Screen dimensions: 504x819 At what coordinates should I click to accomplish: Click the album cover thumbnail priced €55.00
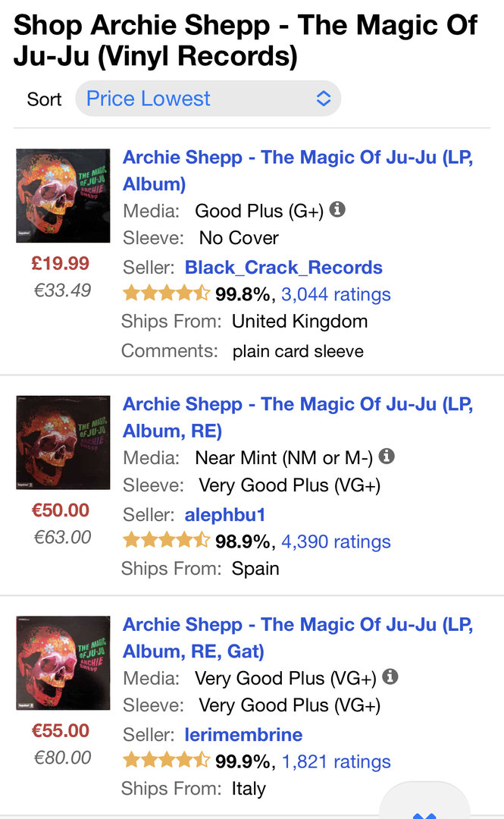[63, 663]
